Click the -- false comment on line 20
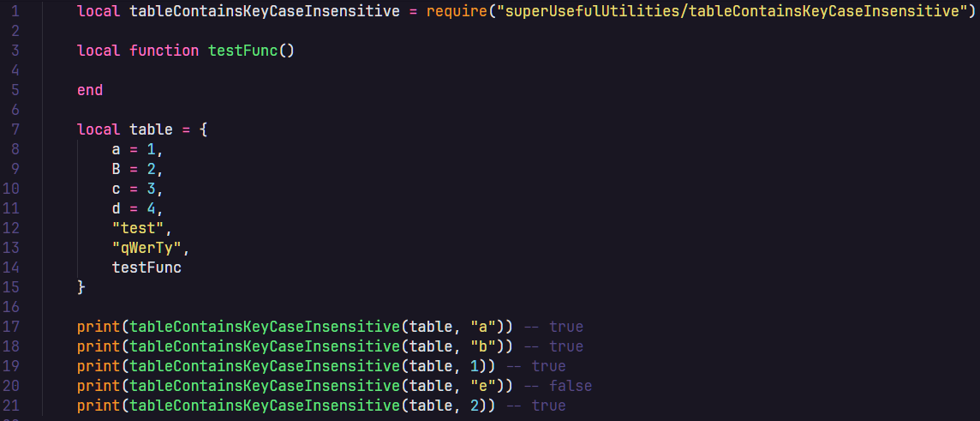This screenshot has width=980, height=421. click(558, 386)
